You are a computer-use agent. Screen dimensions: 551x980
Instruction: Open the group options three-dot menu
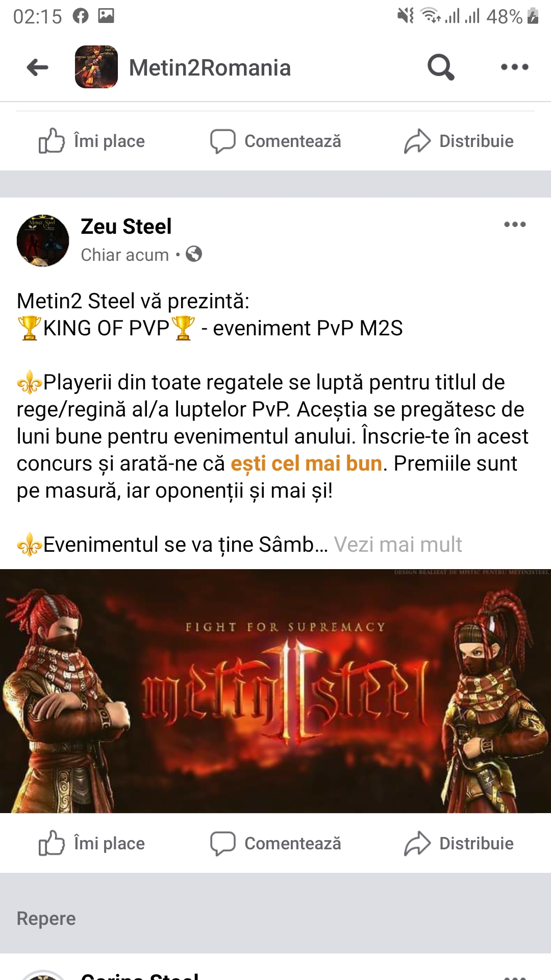(515, 67)
